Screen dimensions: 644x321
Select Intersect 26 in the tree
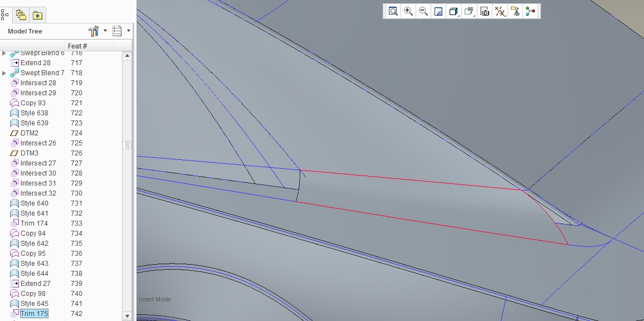pyautogui.click(x=38, y=143)
